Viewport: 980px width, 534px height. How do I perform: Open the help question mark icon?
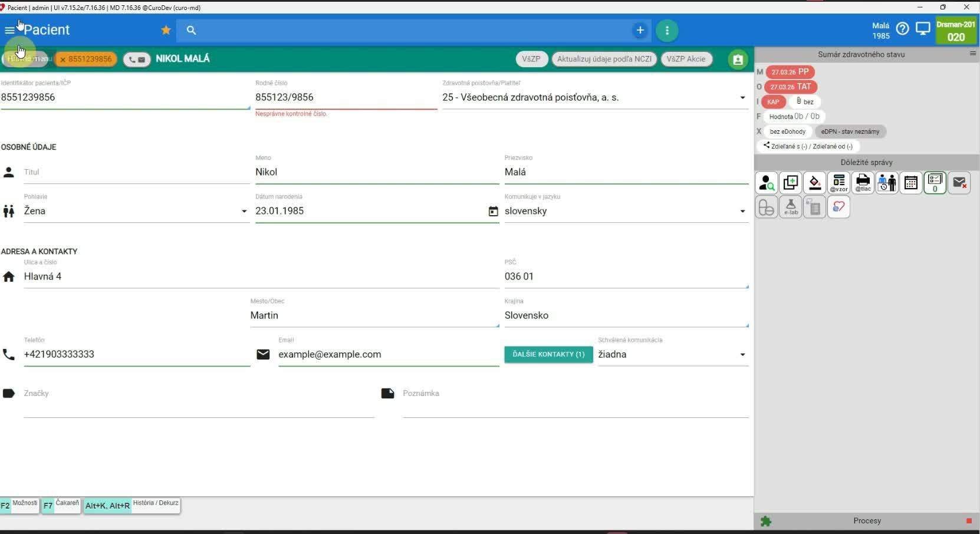pos(902,28)
